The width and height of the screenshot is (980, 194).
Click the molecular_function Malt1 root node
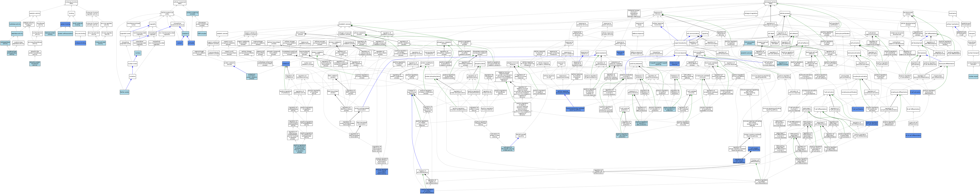coord(71,3)
